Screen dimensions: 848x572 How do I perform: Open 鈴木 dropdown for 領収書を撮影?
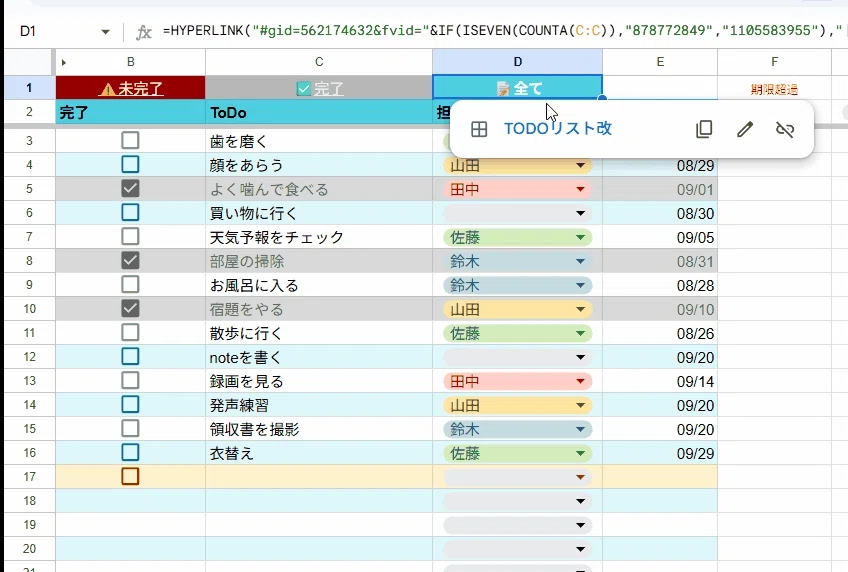pyautogui.click(x=580, y=429)
